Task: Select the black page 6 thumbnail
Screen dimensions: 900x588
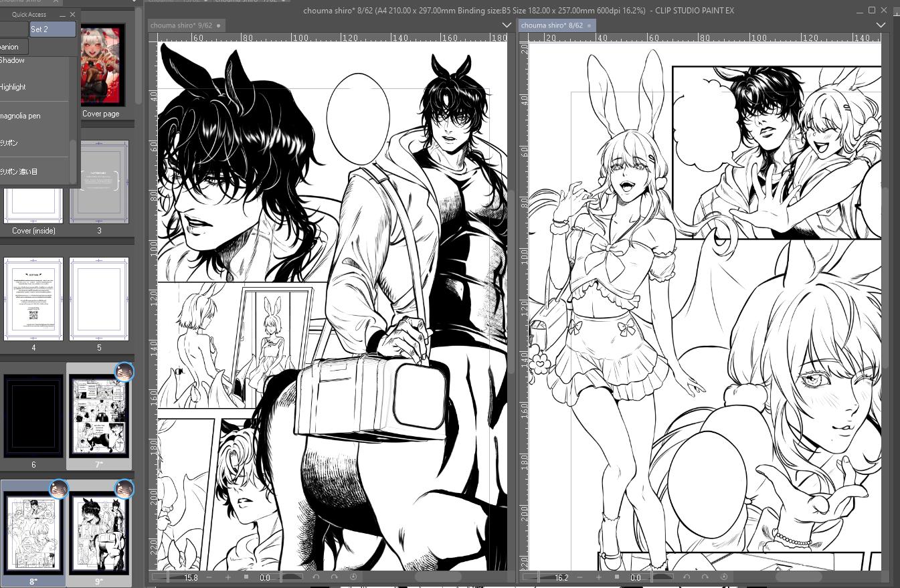Action: pyautogui.click(x=33, y=416)
